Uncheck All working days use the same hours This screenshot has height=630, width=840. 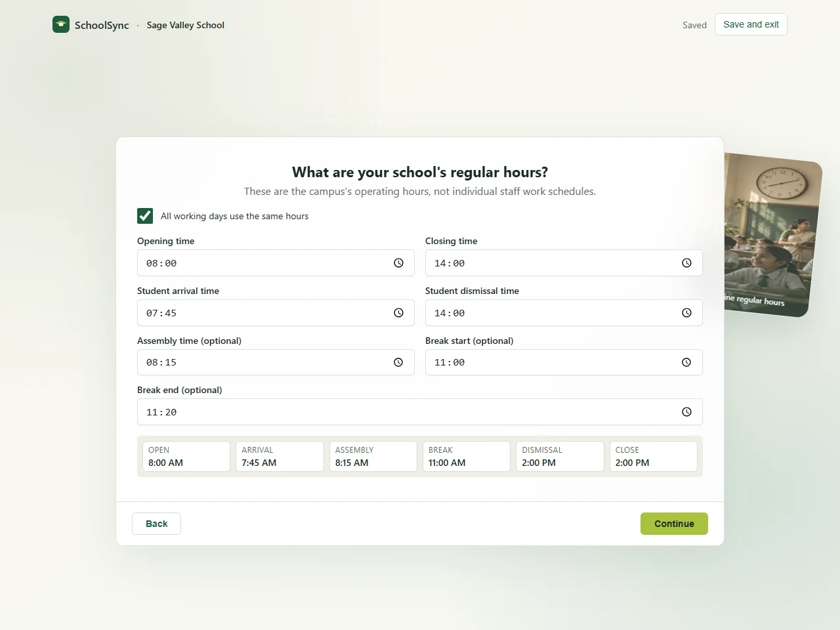coord(145,216)
